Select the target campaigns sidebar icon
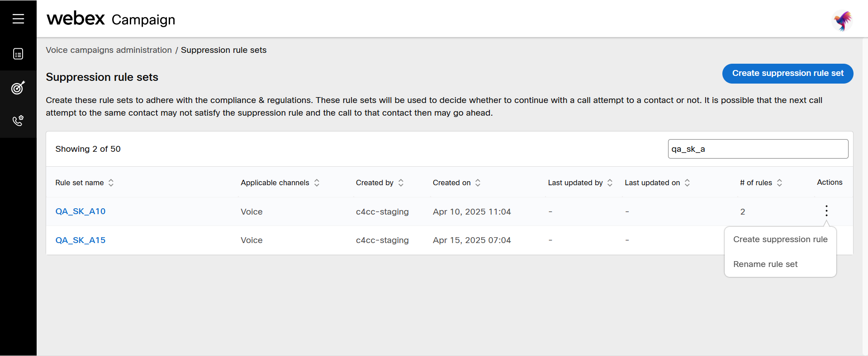This screenshot has width=868, height=356. click(x=18, y=88)
